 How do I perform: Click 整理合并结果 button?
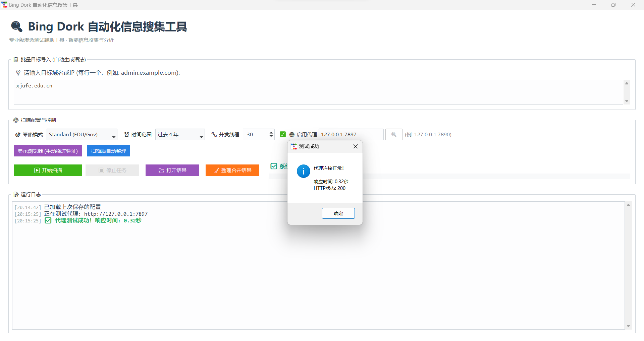tap(232, 170)
